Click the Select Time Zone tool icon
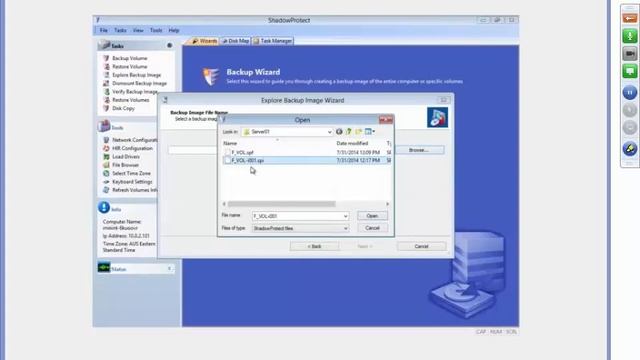640x360 pixels. tap(106, 173)
